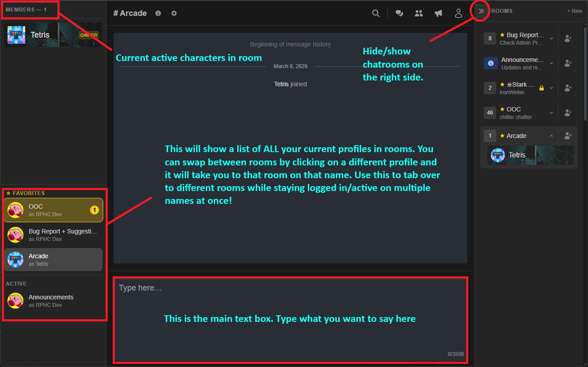
Task: Open the search magnifier in Arcade header
Action: point(376,13)
